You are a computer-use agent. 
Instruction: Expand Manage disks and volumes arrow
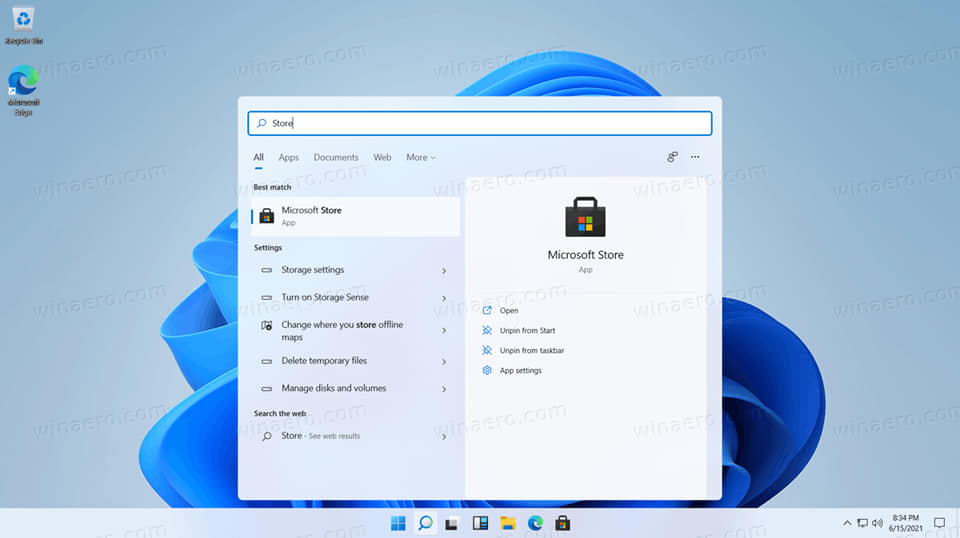444,389
